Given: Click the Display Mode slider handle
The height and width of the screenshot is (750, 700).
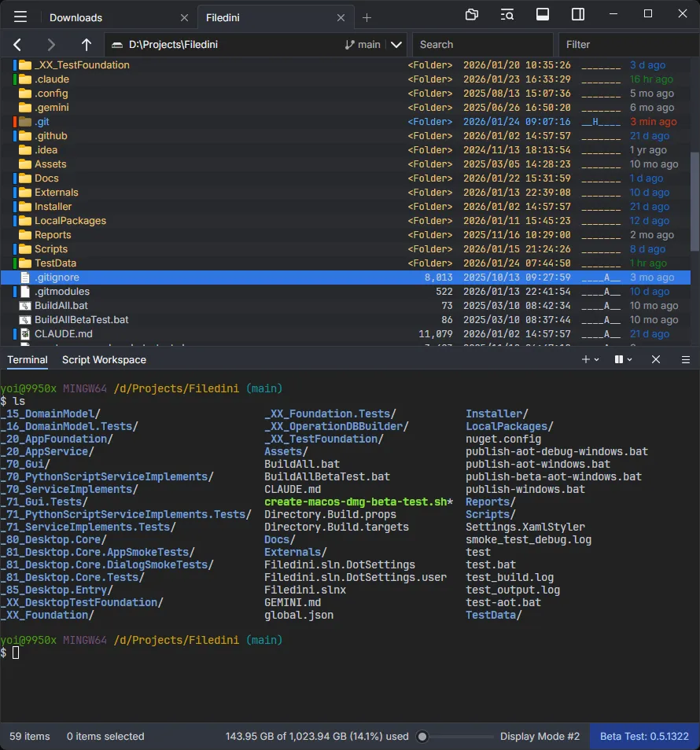Looking at the screenshot, I should (422, 737).
